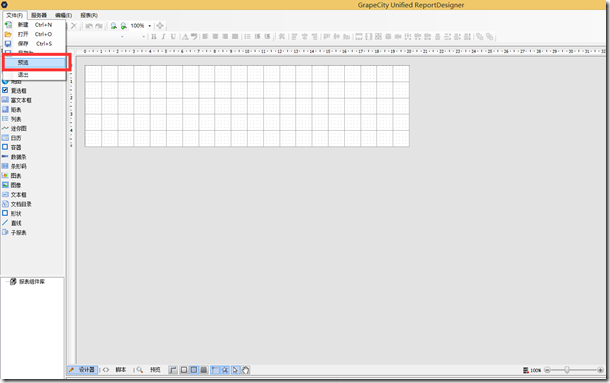Open the 文件(F) menu
The image size is (610, 383).
coord(15,15)
